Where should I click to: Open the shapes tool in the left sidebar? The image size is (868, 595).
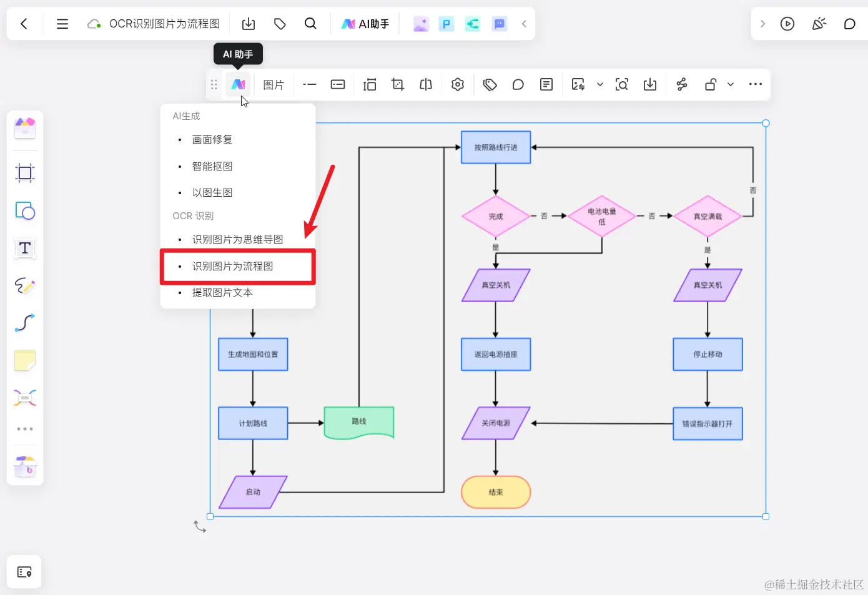coord(24,210)
